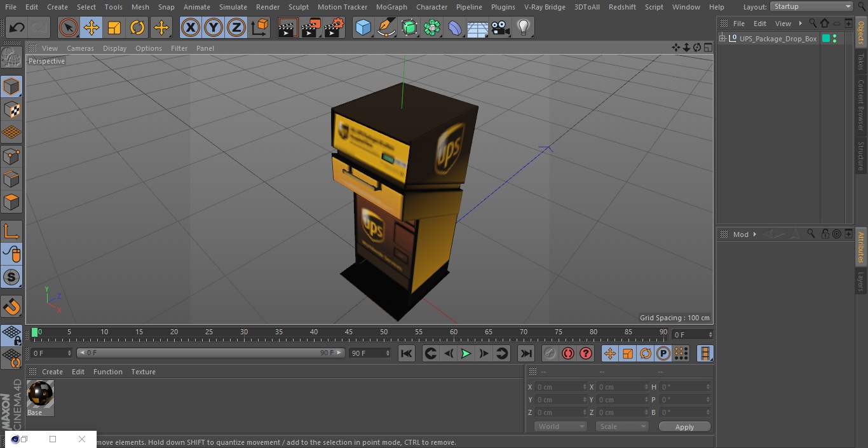Click the Undo arrow icon
Viewport: 868px width, 448px height.
click(17, 27)
